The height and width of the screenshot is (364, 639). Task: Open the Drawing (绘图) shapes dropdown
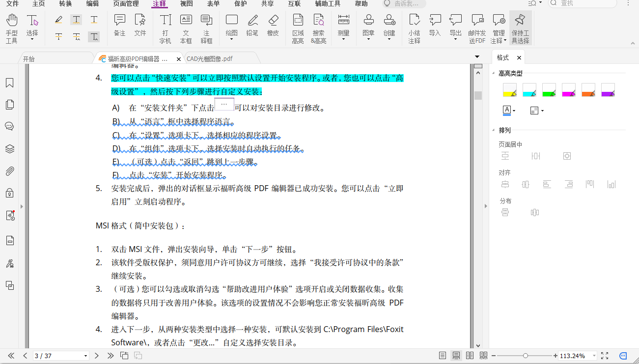pyautogui.click(x=231, y=39)
